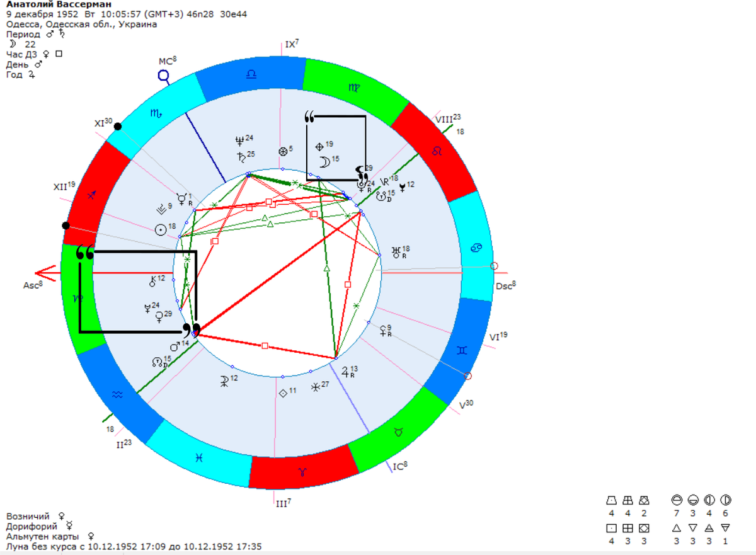The width and height of the screenshot is (756, 555).
Task: Click the Moon crescent glyph marked 15
Action: [x=324, y=163]
